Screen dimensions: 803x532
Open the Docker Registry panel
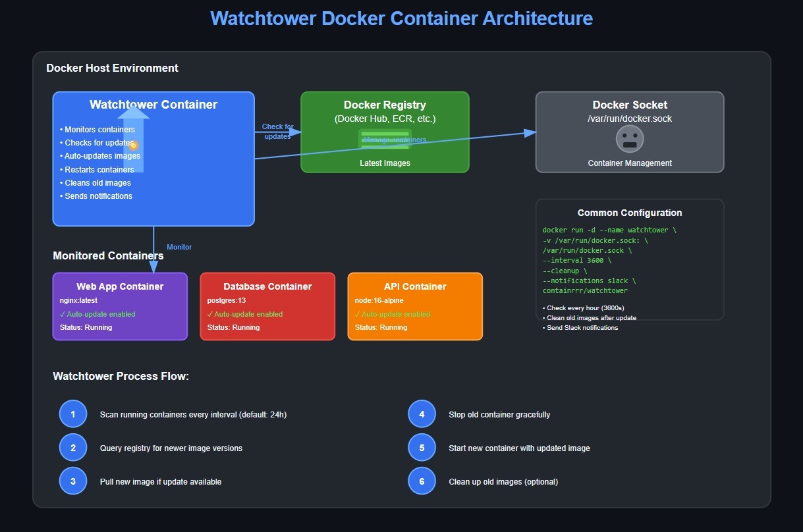pos(385,105)
